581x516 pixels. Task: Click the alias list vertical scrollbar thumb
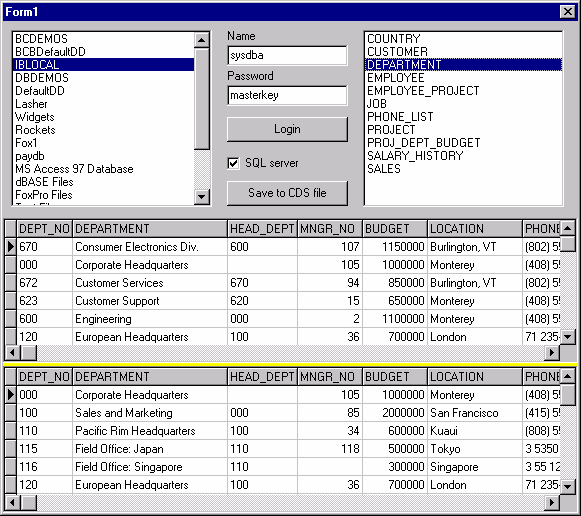(x=202, y=98)
